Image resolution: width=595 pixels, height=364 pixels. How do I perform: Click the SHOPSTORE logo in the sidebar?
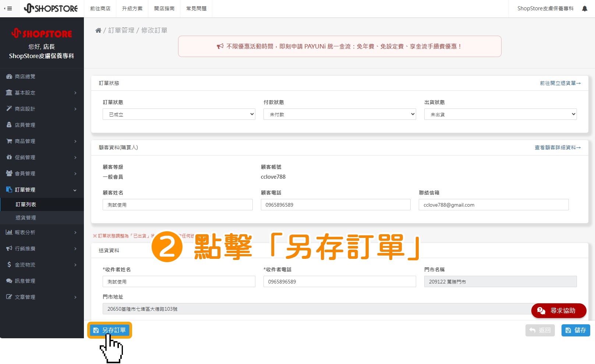[x=42, y=33]
